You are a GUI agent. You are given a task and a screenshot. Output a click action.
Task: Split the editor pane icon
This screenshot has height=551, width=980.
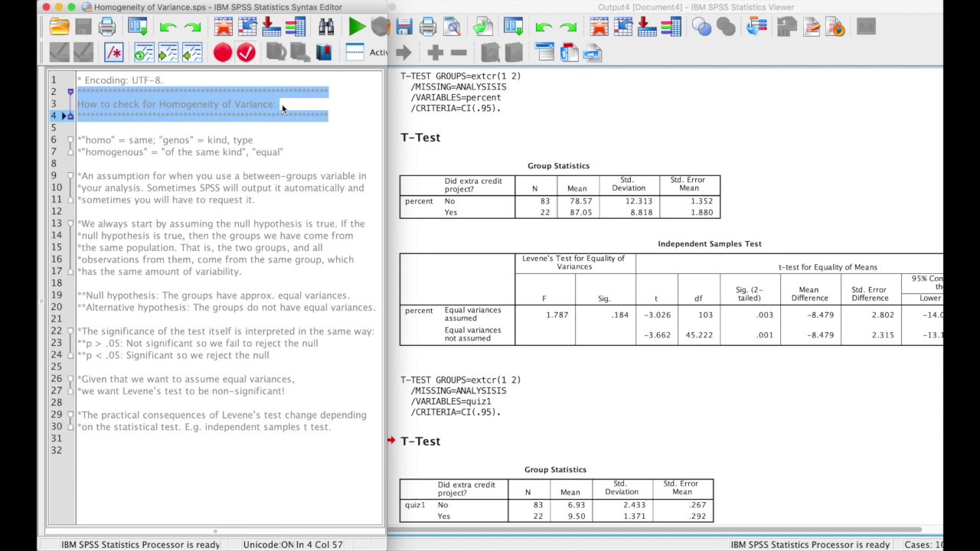tap(354, 53)
